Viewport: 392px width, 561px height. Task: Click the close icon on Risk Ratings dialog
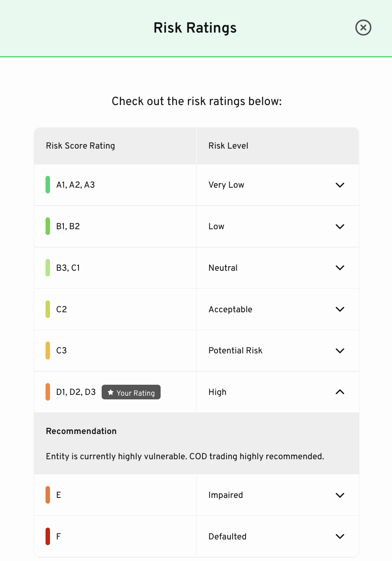coord(363,28)
